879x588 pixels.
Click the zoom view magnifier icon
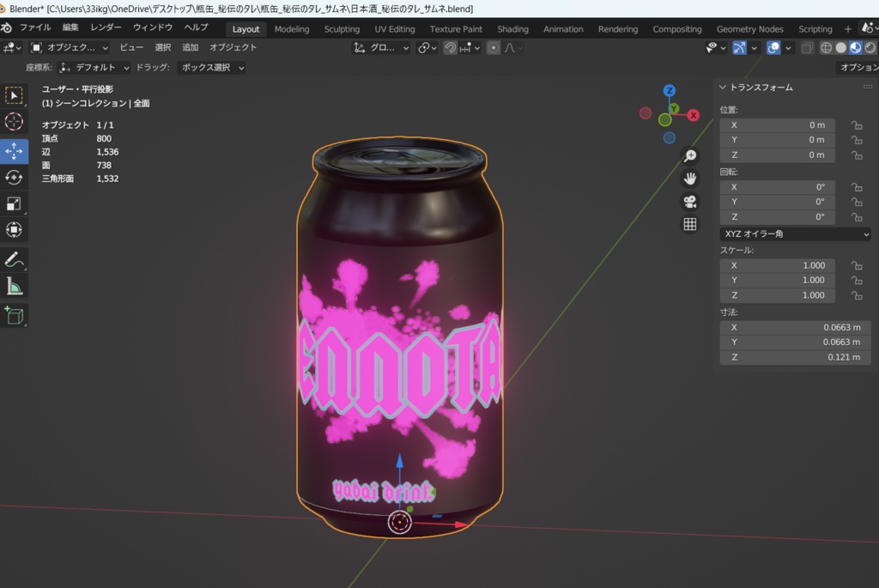click(690, 156)
